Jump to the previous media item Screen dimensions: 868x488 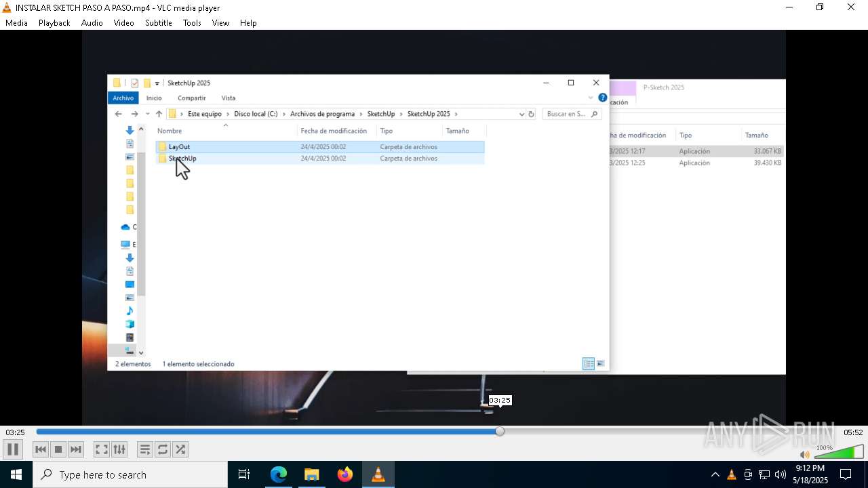[41, 449]
